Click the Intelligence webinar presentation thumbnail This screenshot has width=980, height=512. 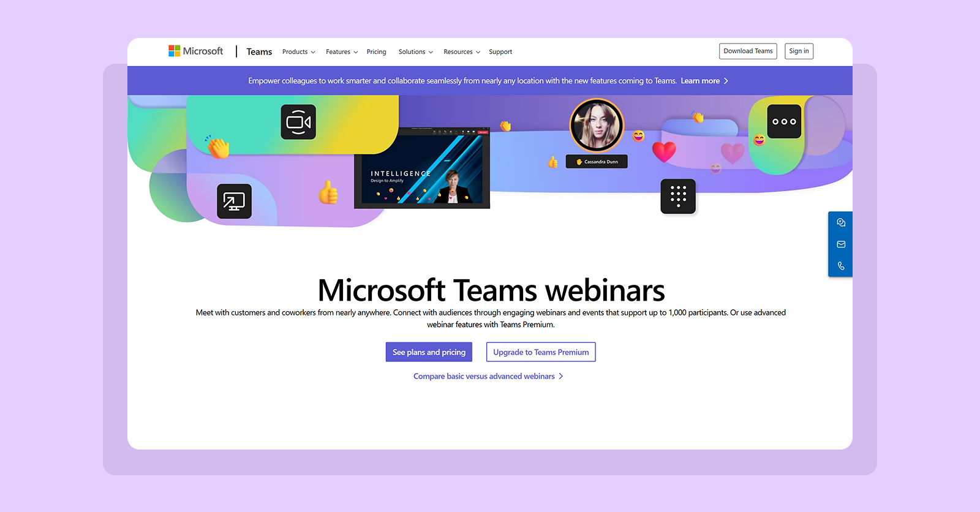tap(422, 168)
